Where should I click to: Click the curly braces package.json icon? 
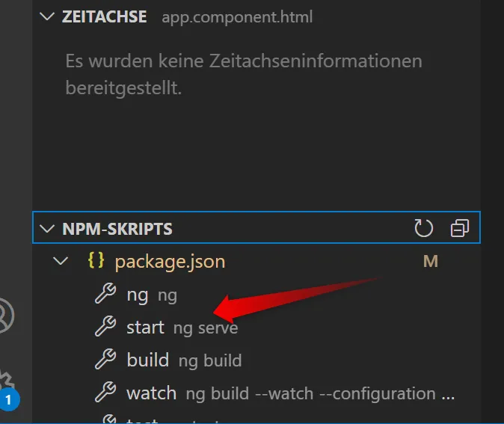coord(96,260)
